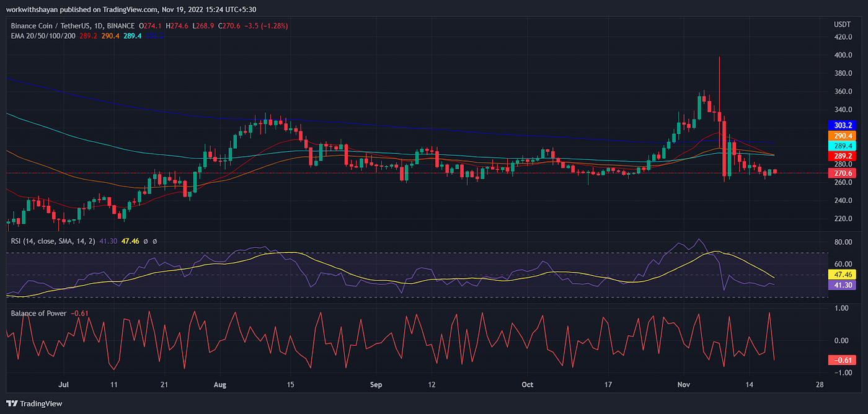The image size is (868, 414).
Task: Click the red '289.2' price tag on axis
Action: 841,156
